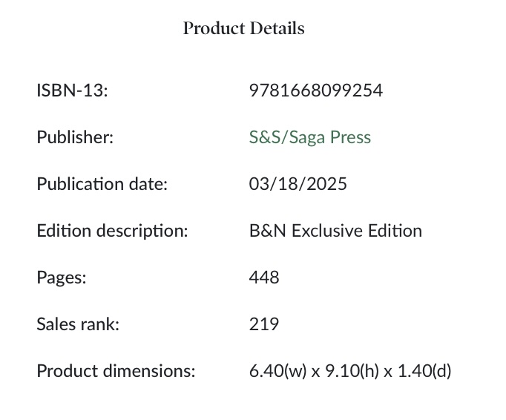The width and height of the screenshot is (506, 420).
Task: Click the word 'Exclusive' in edition value
Action: (x=326, y=231)
